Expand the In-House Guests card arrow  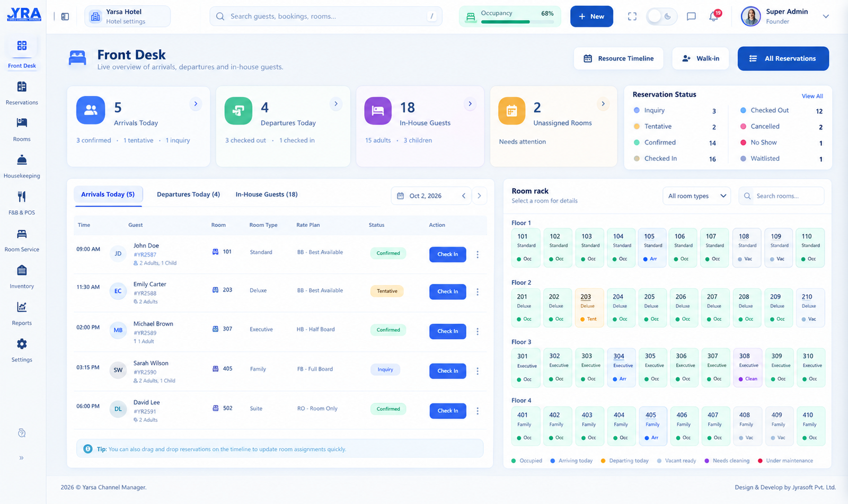[x=470, y=104]
